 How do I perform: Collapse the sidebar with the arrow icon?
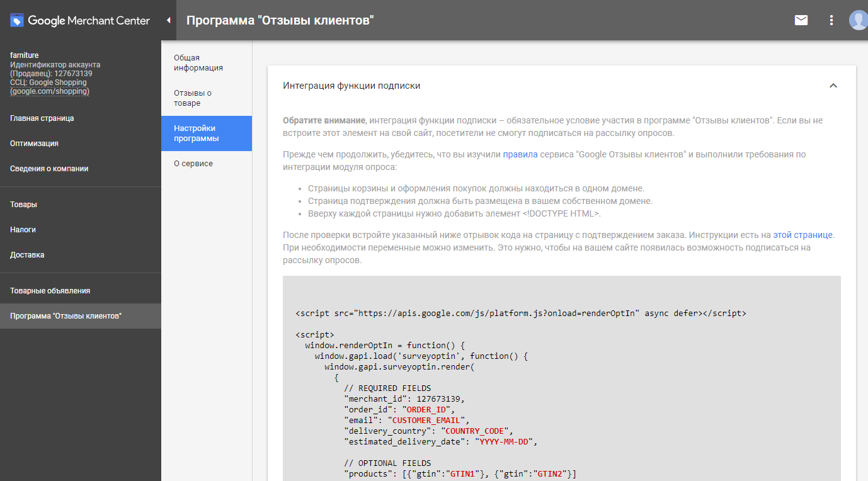click(x=168, y=20)
